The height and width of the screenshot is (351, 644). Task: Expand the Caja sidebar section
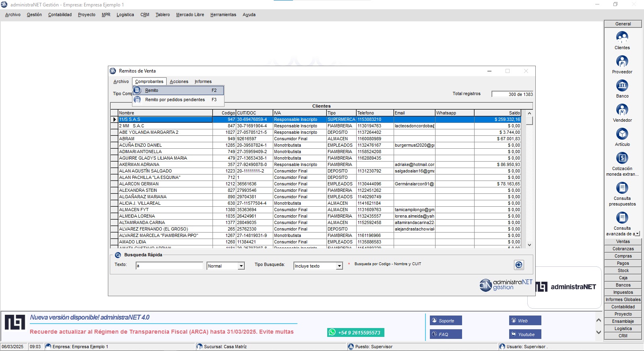pyautogui.click(x=623, y=278)
